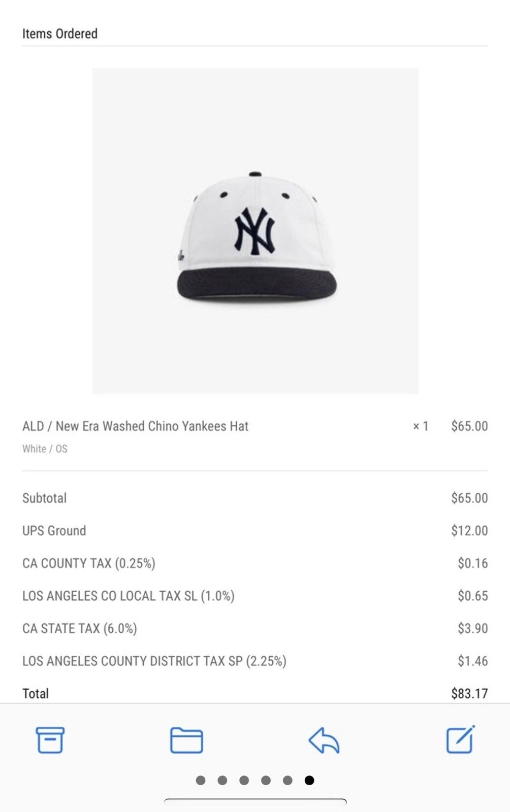Select the last active page dot
The height and width of the screenshot is (812, 510).
309,780
